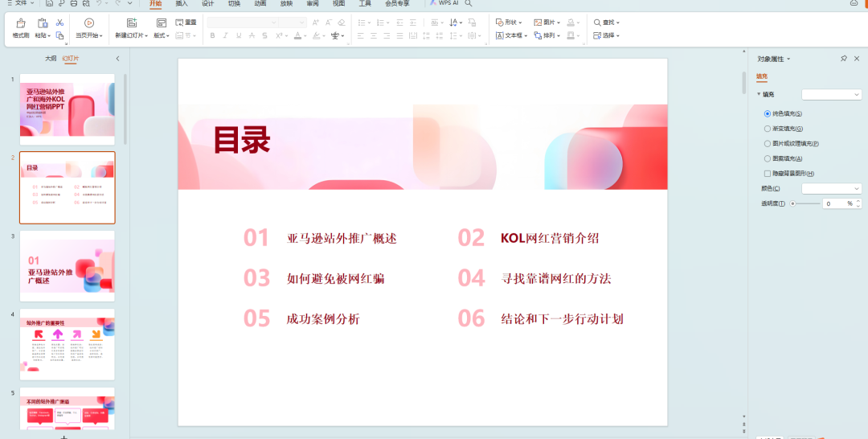
Task: Click the text 成功案例分析 on slide
Action: [x=323, y=319]
